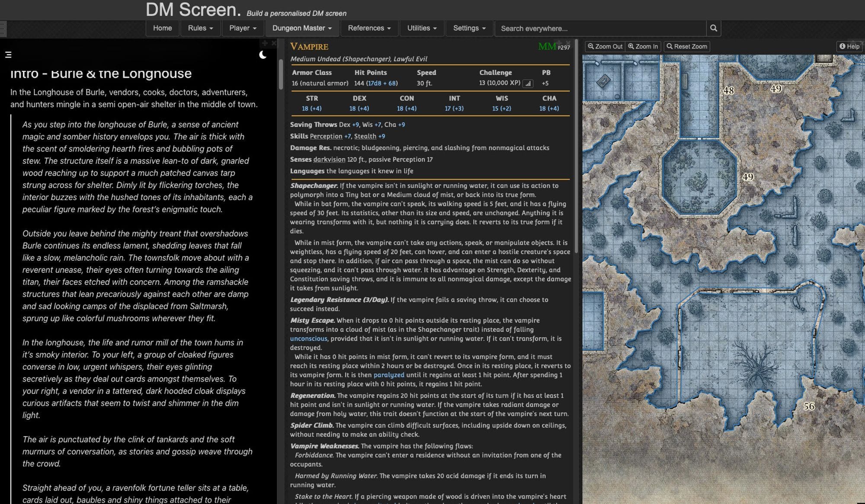
Task: Click the 'Regeneration.' trait heading
Action: [x=313, y=396]
